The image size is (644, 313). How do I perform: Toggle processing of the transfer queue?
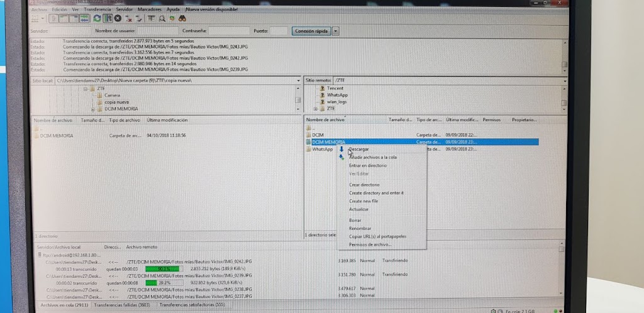pos(108,19)
